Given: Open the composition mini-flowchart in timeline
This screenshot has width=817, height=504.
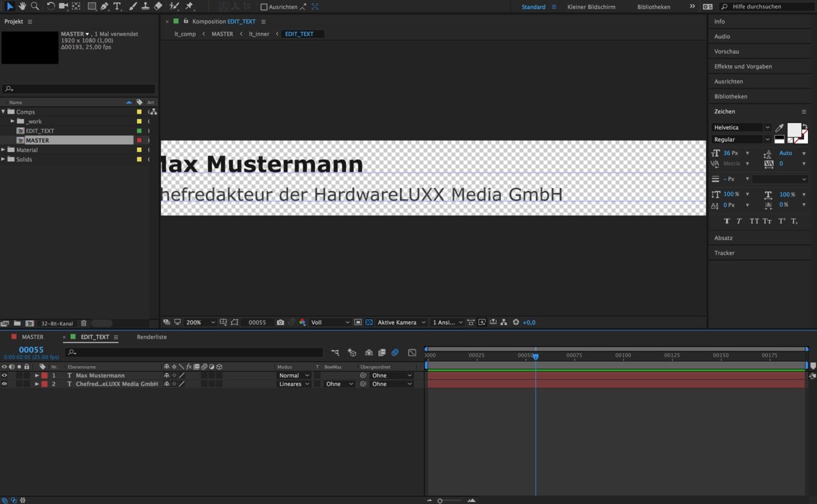Looking at the screenshot, I should click(335, 353).
